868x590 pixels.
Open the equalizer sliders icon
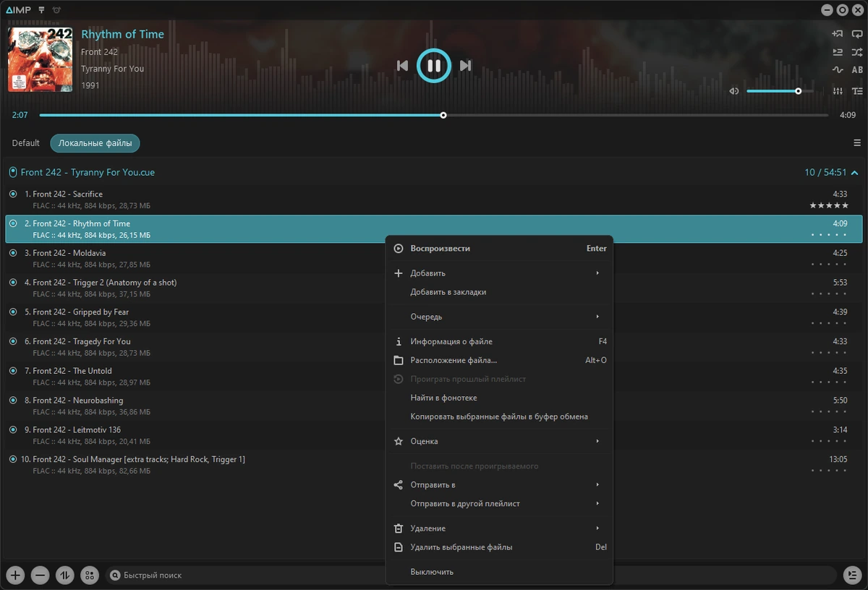(838, 91)
